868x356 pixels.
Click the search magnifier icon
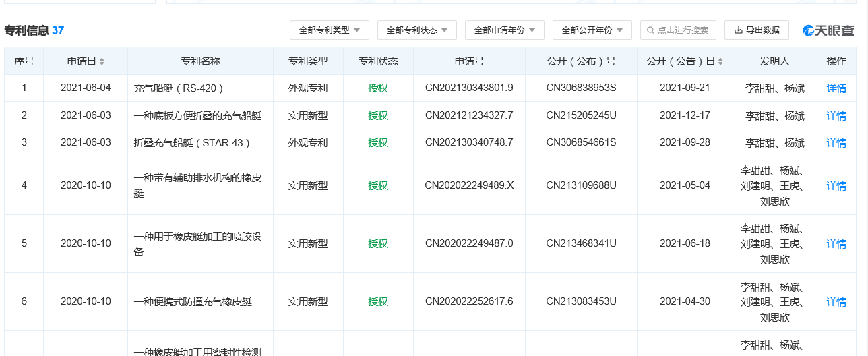pyautogui.click(x=650, y=30)
